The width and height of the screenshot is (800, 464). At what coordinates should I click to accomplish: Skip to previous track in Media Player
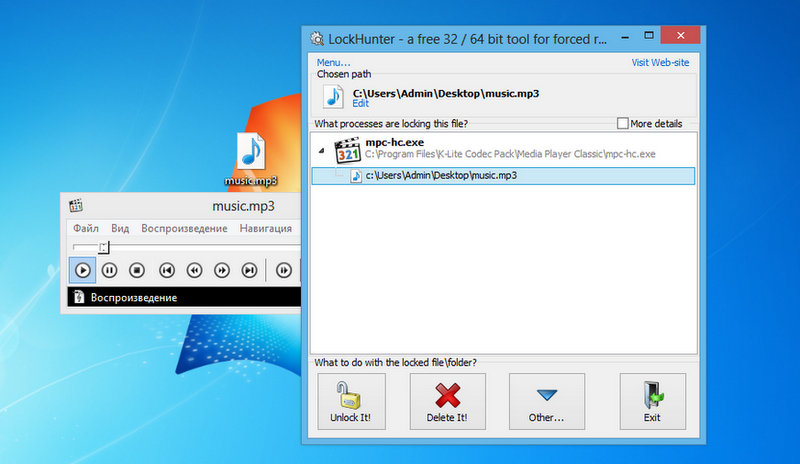click(167, 270)
